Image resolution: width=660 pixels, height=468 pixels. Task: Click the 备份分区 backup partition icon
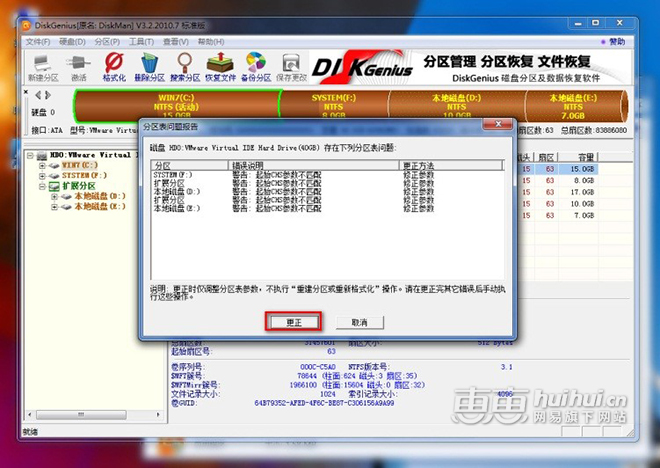coord(256,67)
